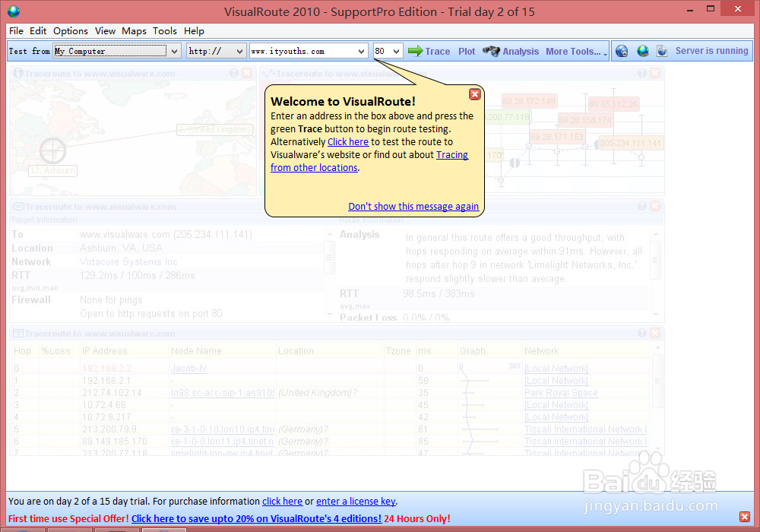Click the first globe server icon
Screen dimensions: 760x532
point(622,51)
